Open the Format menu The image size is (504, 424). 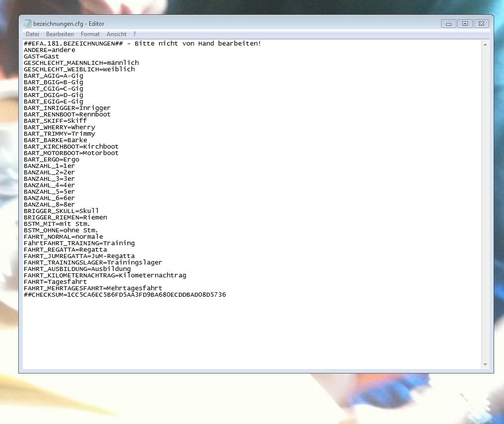(90, 34)
